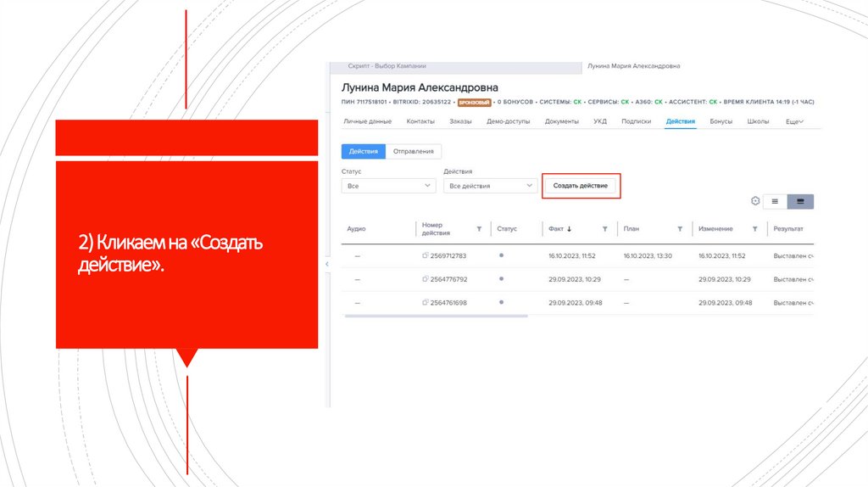Copy action number 2564761698 icon

coord(426,303)
